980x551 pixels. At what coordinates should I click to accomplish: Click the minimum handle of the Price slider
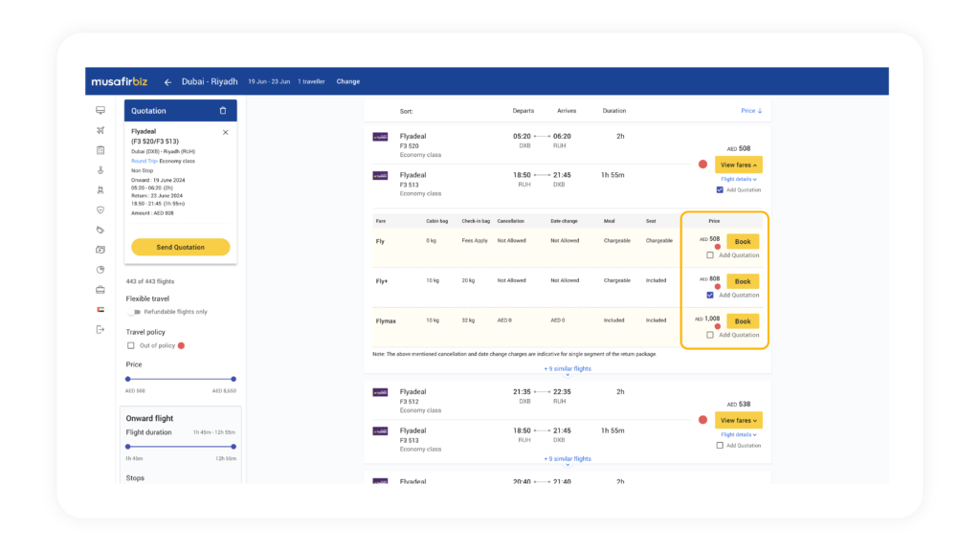pos(128,379)
